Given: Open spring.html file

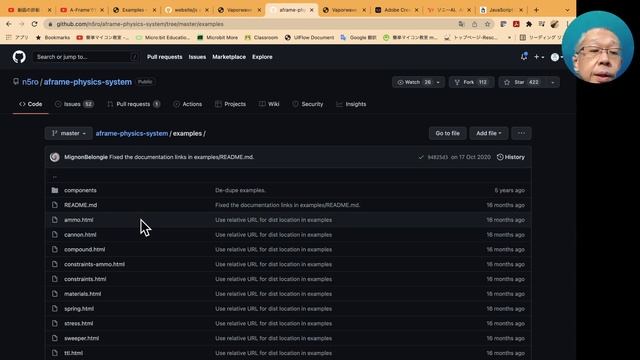Looking at the screenshot, I should click(x=79, y=309).
